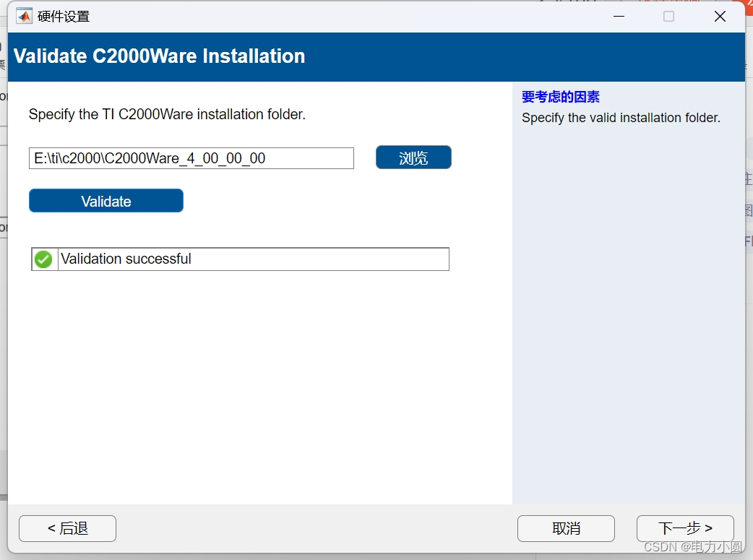Viewport: 753px width, 560px height.
Task: Click the minimize button of 硬件设置 window
Action: (x=618, y=16)
